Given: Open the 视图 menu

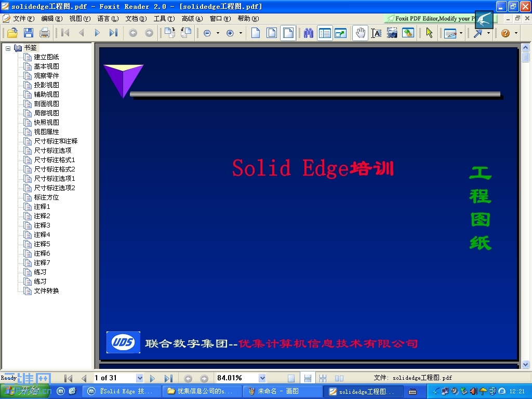Looking at the screenshot, I should (x=79, y=19).
